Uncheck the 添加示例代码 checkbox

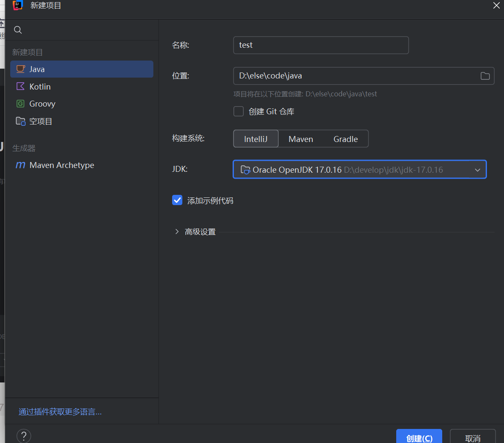(177, 200)
